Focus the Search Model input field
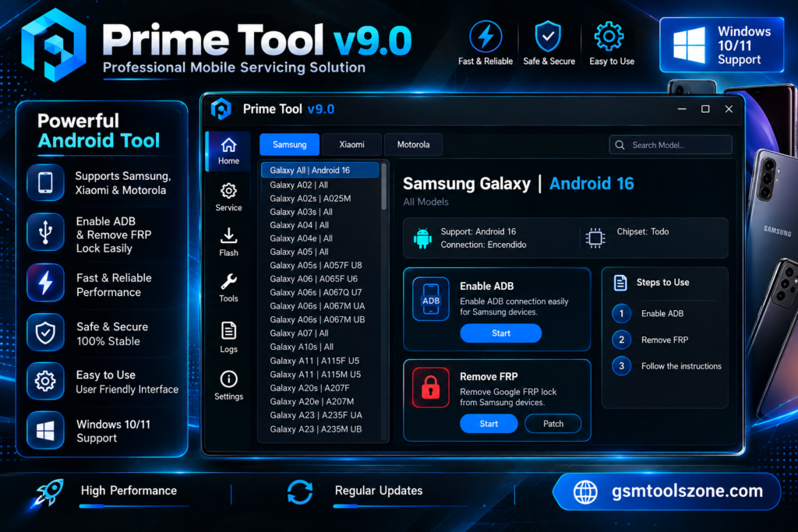 pyautogui.click(x=670, y=145)
